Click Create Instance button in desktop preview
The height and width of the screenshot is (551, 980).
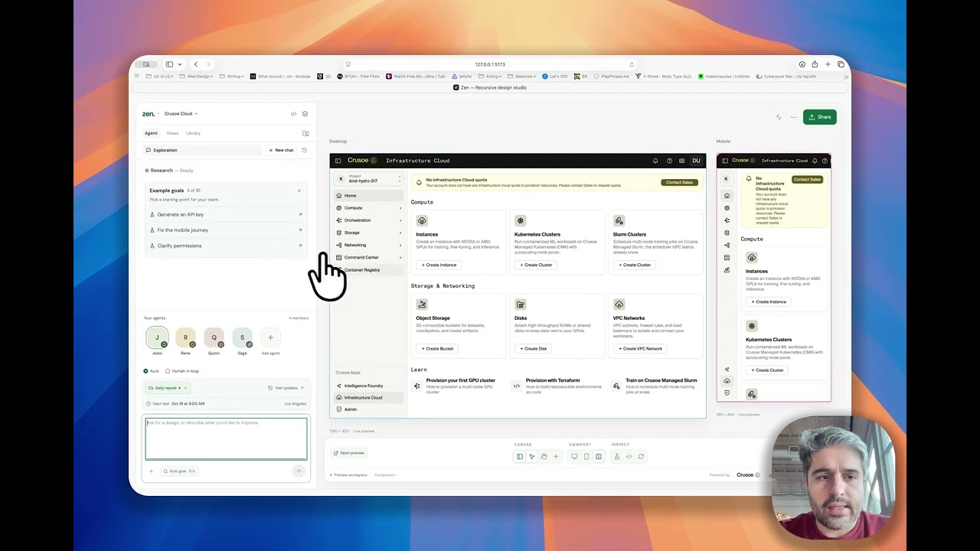point(439,265)
